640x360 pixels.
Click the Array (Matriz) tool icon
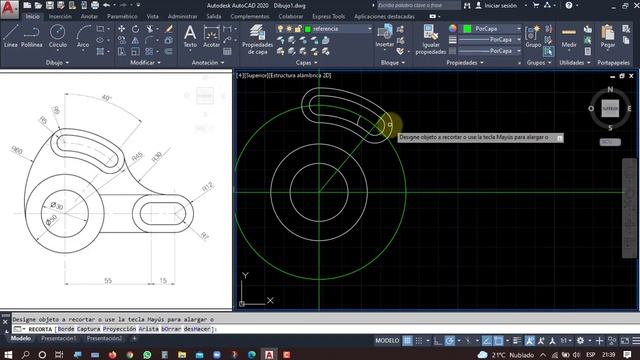point(149,51)
